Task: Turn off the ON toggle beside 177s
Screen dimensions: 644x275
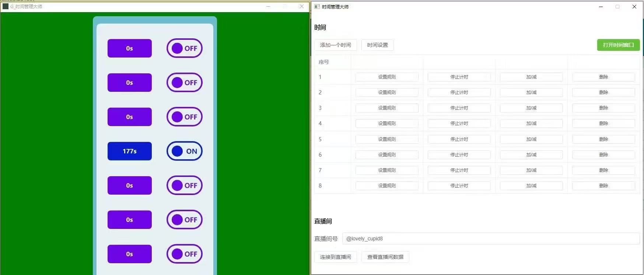Action: pos(185,151)
